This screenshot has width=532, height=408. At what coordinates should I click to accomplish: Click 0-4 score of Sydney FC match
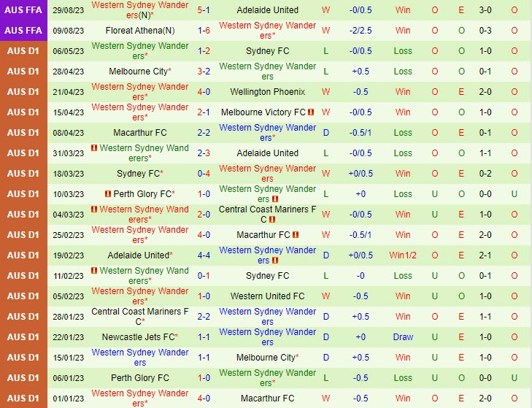(x=204, y=174)
